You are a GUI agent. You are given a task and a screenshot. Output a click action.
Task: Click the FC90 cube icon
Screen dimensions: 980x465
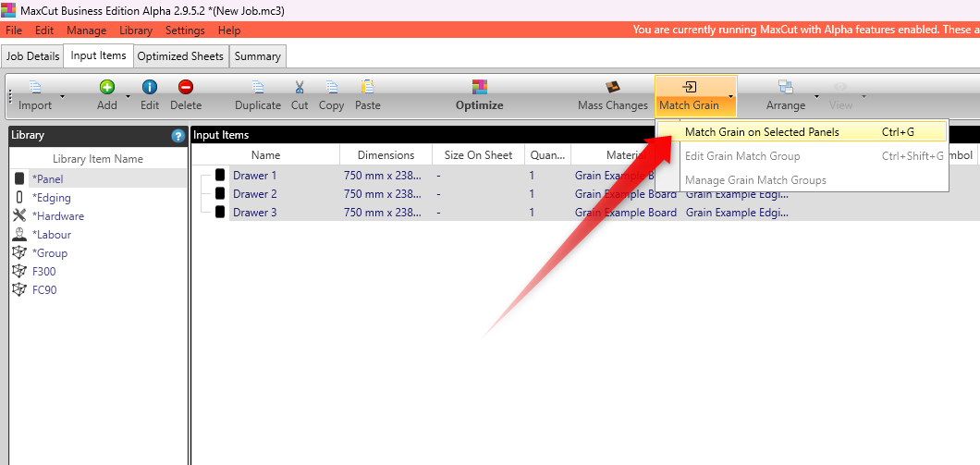coord(19,290)
